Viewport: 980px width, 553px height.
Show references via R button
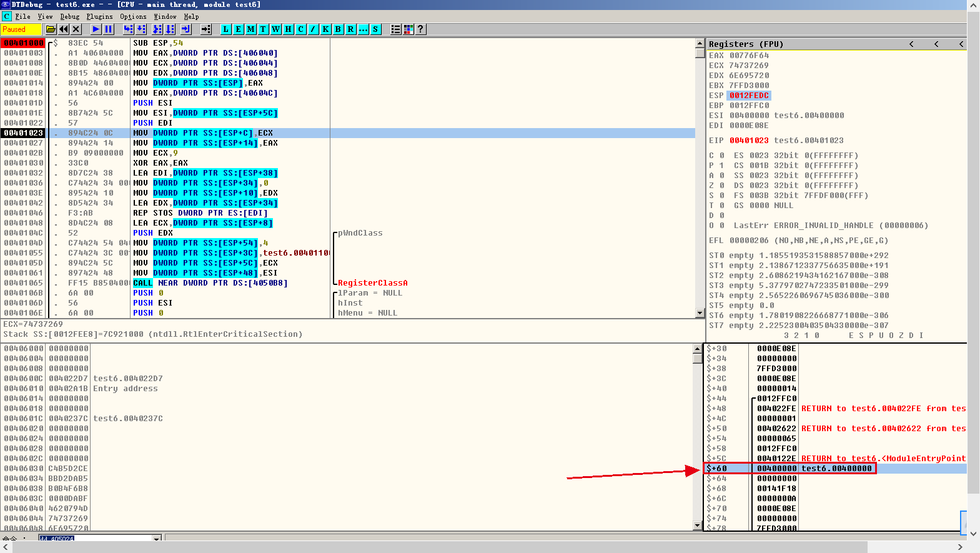click(x=350, y=29)
